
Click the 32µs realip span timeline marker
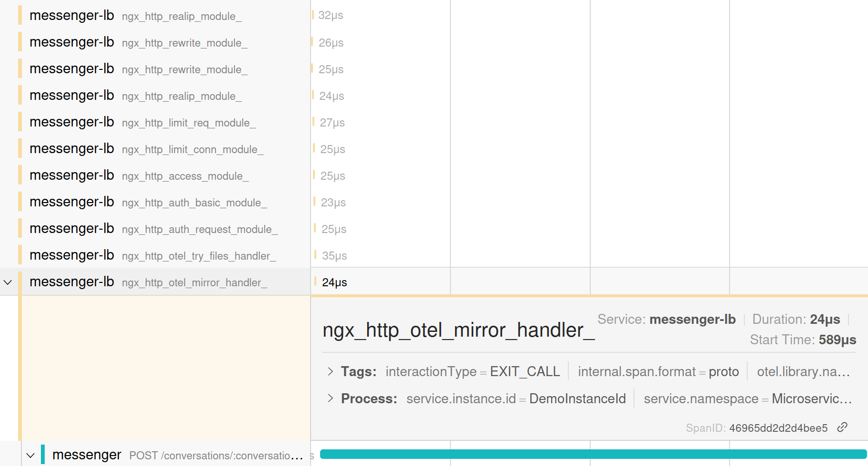tap(313, 15)
